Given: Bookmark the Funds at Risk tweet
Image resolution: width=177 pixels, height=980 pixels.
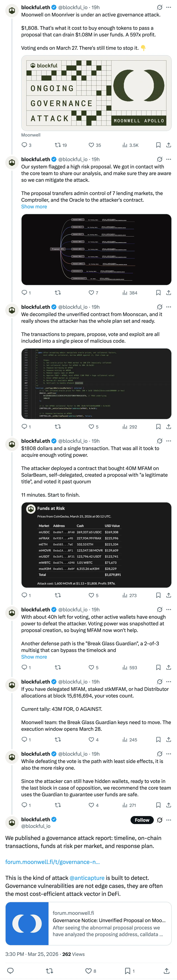Looking at the screenshot, I should tap(158, 595).
